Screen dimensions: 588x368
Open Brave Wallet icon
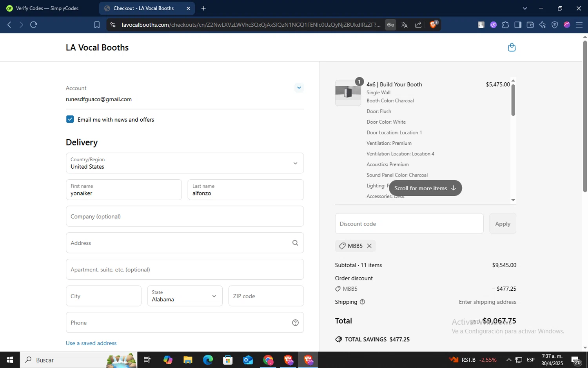point(530,25)
